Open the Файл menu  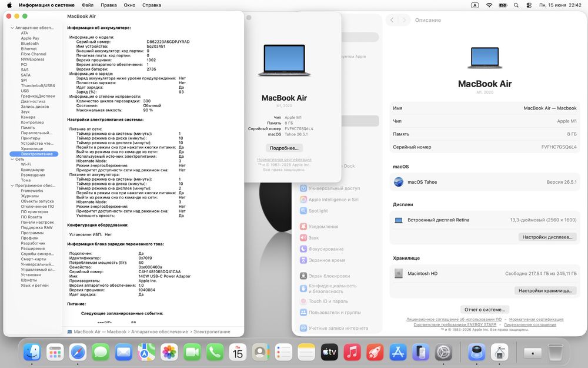[88, 5]
